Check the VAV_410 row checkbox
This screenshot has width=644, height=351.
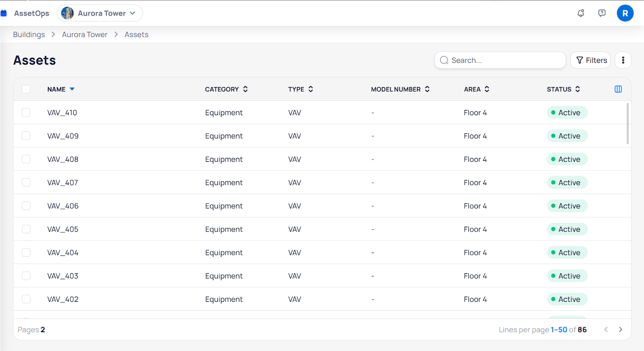(x=26, y=112)
